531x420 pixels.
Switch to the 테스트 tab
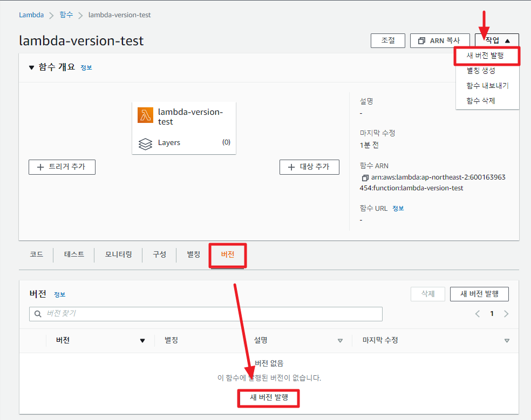coord(74,254)
